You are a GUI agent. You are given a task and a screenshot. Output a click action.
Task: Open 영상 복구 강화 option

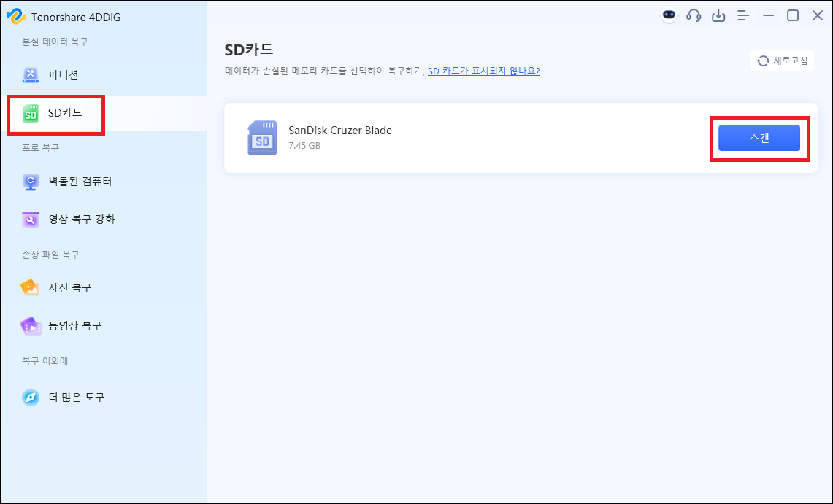[x=104, y=219]
